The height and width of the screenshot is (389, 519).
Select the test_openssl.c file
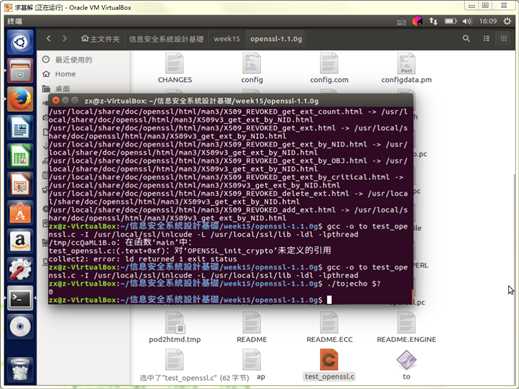coord(329,365)
